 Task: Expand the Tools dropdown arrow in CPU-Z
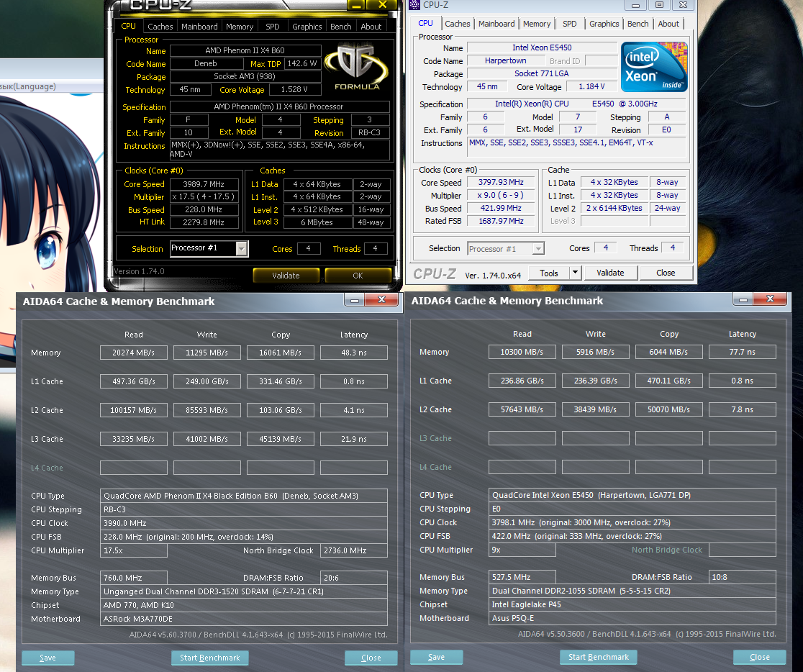[x=575, y=273]
